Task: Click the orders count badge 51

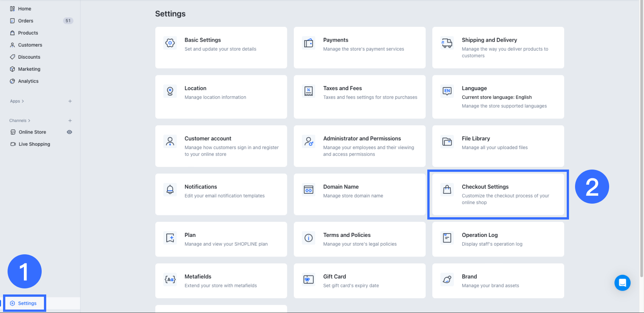Action: coord(68,21)
